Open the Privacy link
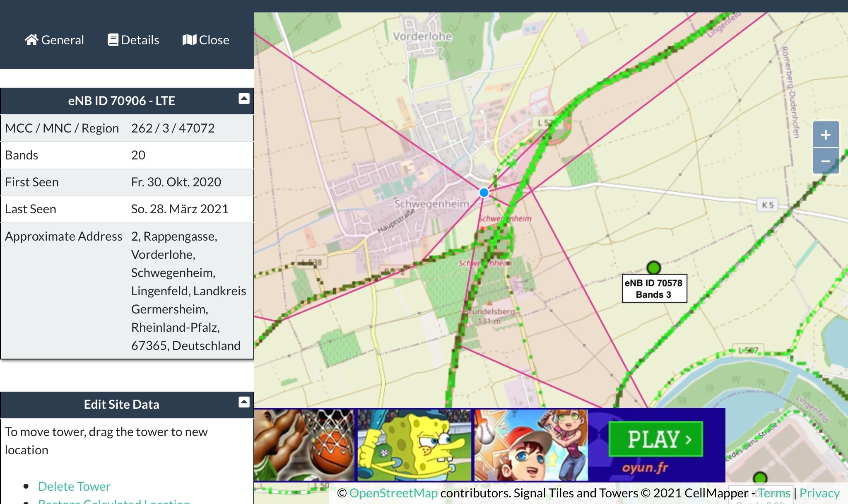The image size is (848, 504). [819, 493]
